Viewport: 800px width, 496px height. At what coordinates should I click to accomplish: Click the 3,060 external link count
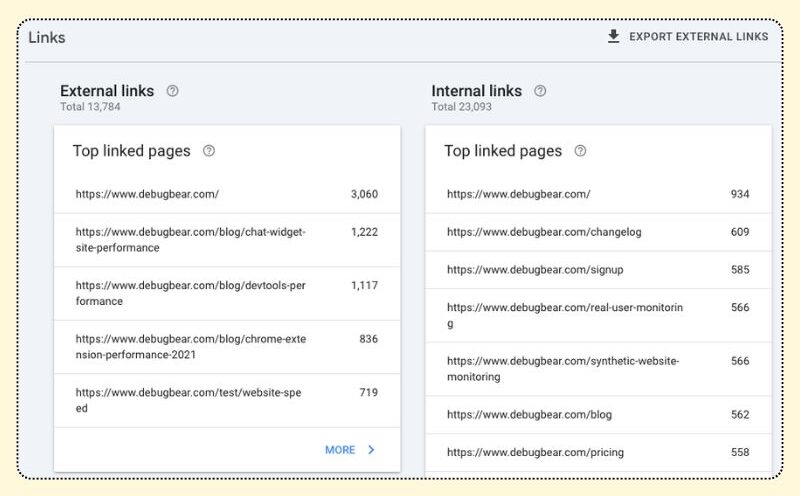click(x=364, y=194)
